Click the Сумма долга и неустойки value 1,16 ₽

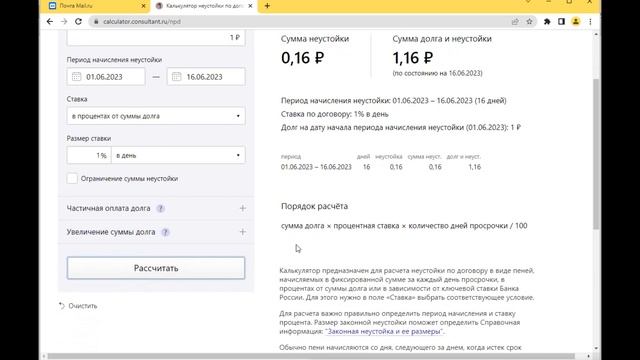click(413, 58)
